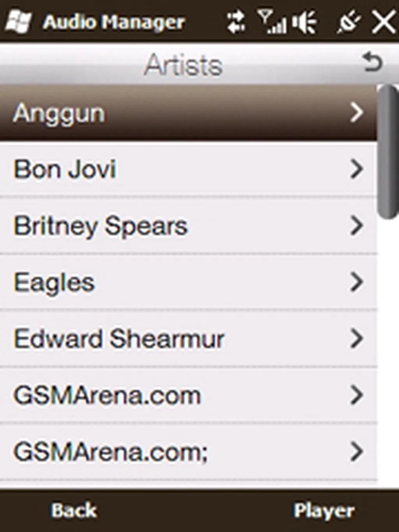This screenshot has width=399, height=532.
Task: Expand GSMArena.com; entry chevron
Action: tap(356, 451)
